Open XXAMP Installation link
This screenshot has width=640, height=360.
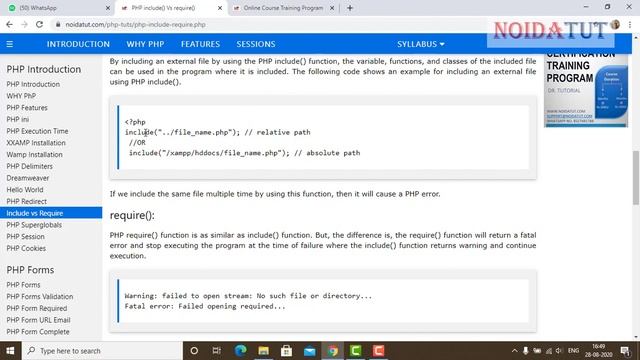tap(36, 143)
